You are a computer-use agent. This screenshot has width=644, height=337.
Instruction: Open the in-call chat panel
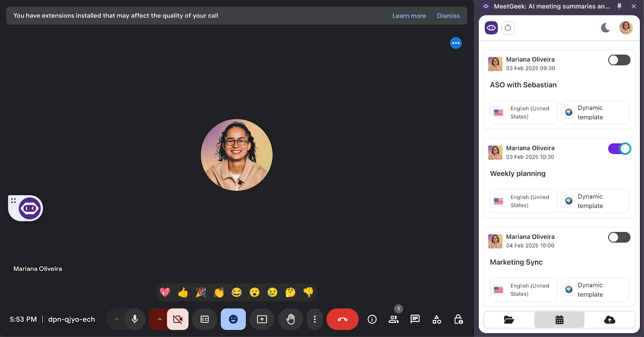pos(415,319)
